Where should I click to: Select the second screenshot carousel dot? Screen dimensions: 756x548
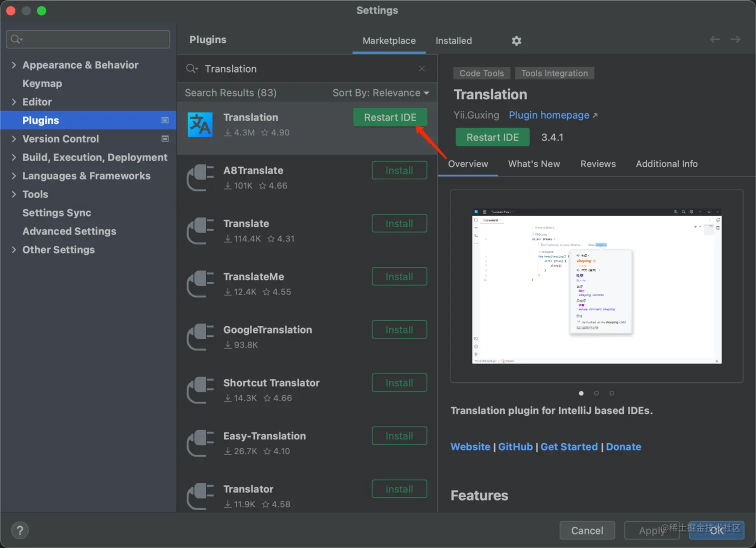[596, 393]
